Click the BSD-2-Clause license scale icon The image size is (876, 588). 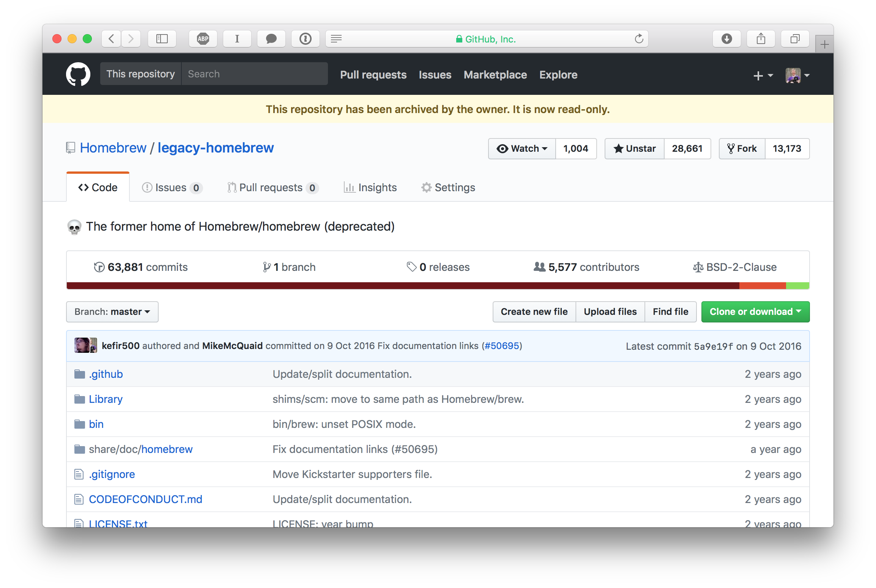[698, 267]
